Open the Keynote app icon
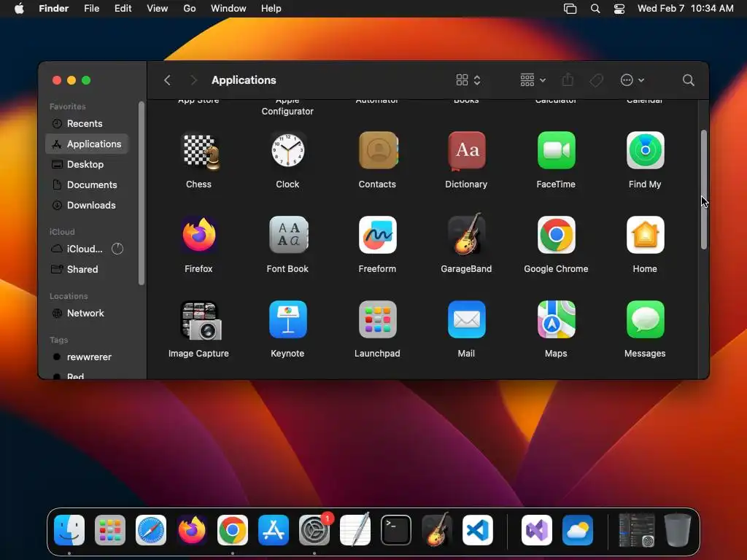Viewport: 747px width, 560px height. (287, 319)
